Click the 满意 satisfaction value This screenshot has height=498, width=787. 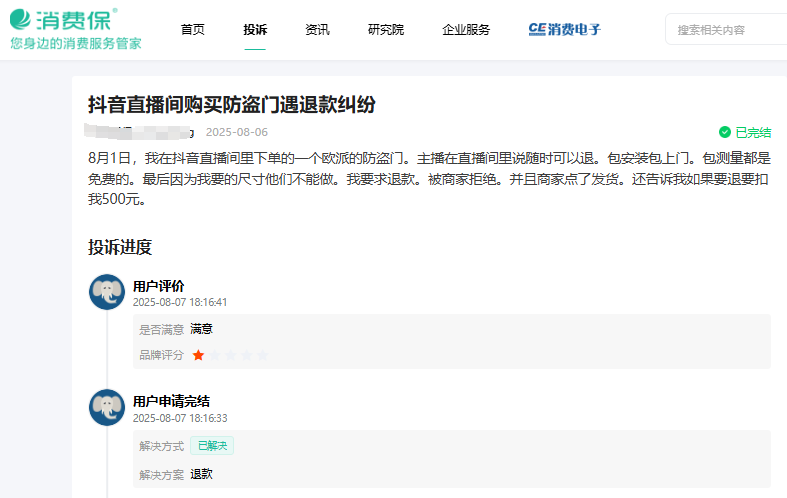click(x=202, y=329)
